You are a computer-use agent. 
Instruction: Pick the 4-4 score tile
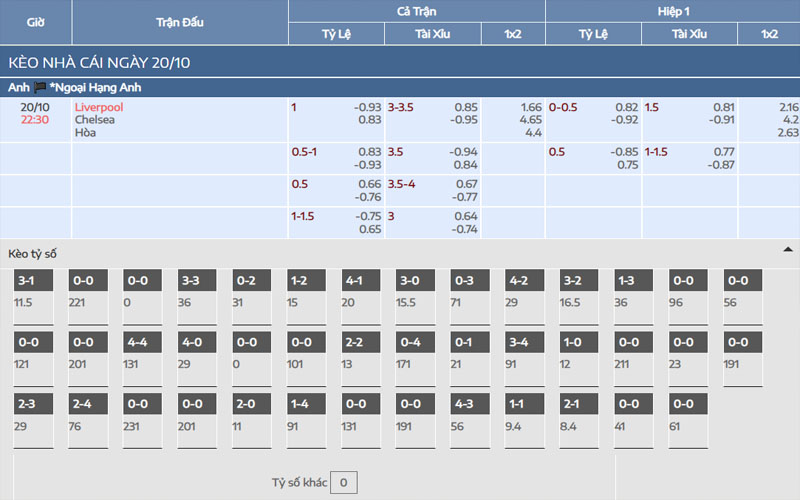click(137, 343)
